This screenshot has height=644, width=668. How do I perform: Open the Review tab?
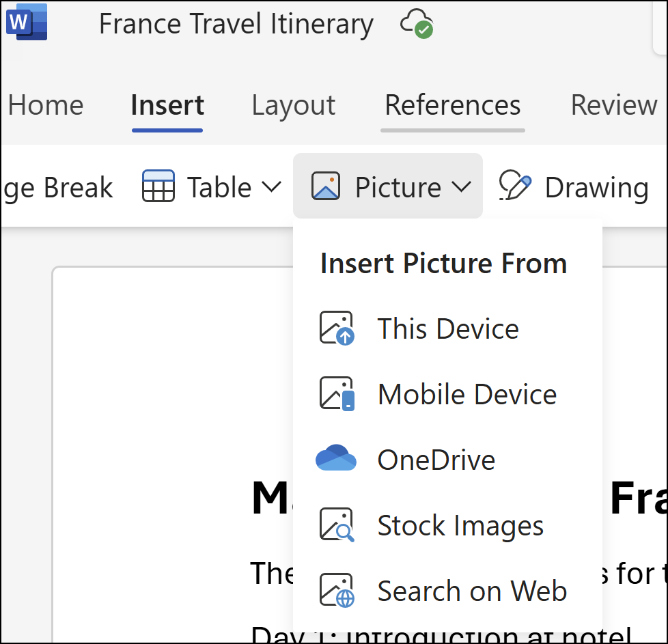(x=613, y=105)
